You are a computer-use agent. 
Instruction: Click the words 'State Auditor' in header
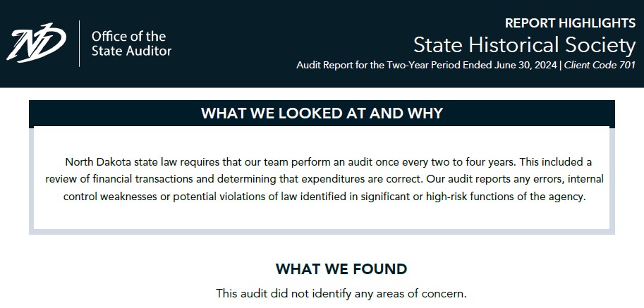pos(131,51)
